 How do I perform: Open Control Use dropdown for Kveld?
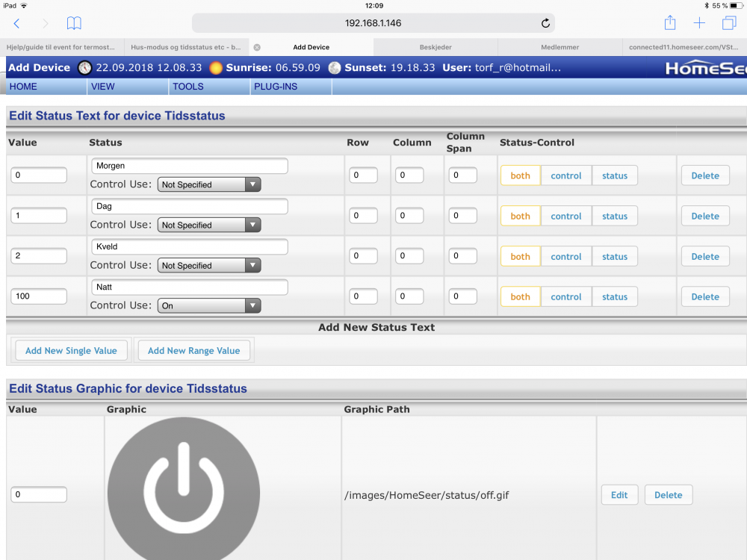(208, 265)
